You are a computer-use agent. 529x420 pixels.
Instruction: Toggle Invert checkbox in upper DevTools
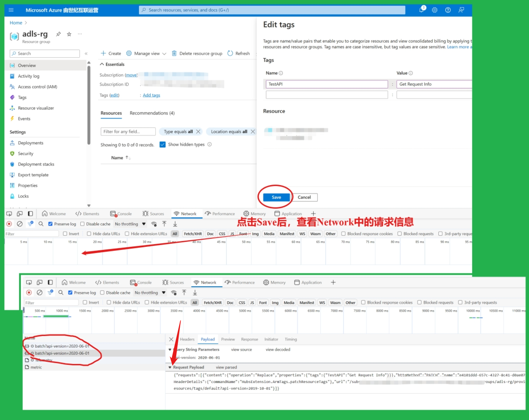click(65, 234)
